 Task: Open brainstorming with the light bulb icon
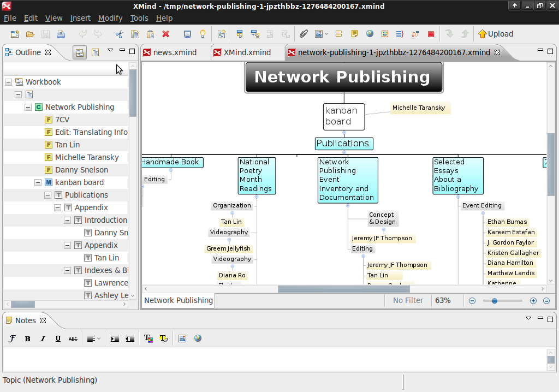203,34
